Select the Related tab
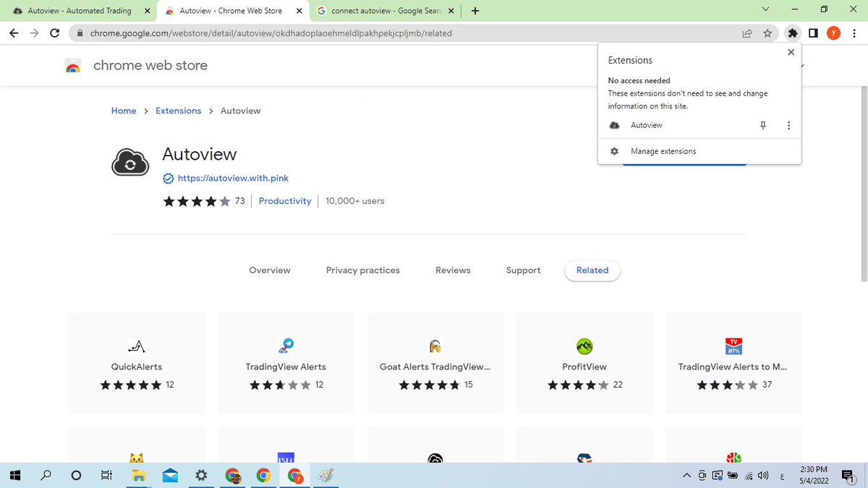 click(x=592, y=270)
